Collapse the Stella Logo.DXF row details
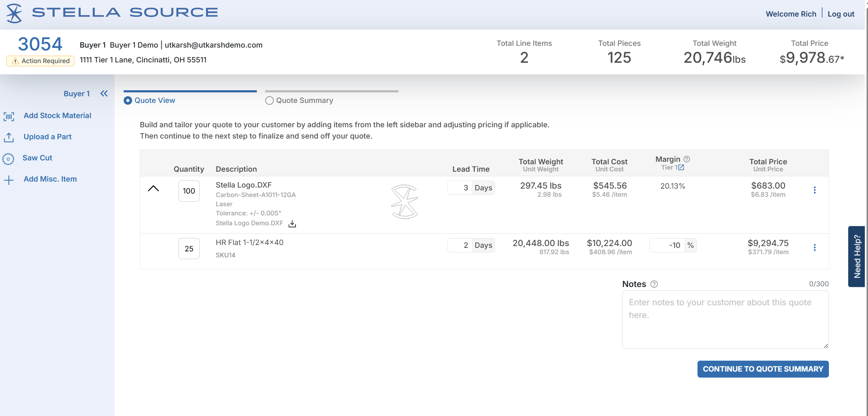 click(153, 189)
